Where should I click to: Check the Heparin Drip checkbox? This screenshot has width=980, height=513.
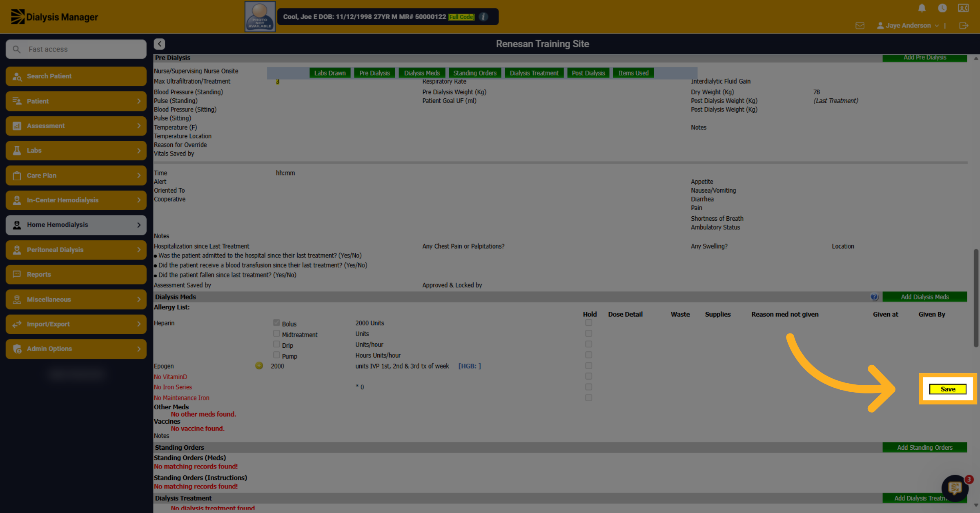point(276,344)
